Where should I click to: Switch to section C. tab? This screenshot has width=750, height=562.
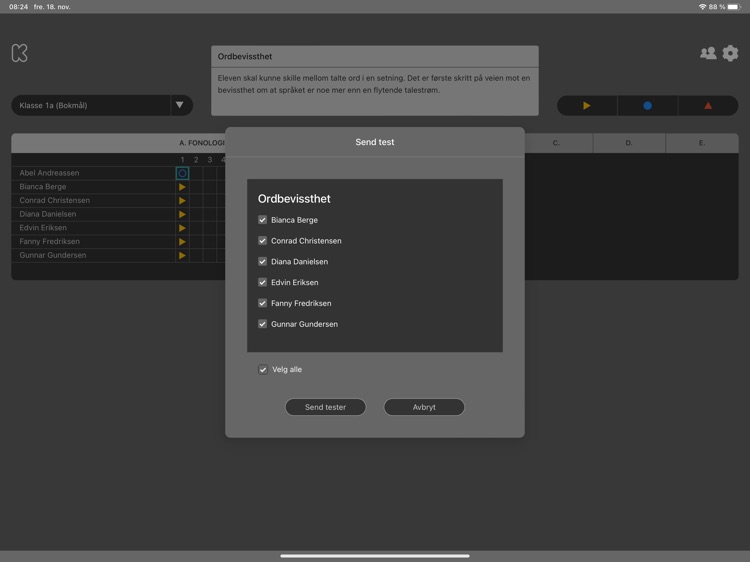tap(556, 143)
